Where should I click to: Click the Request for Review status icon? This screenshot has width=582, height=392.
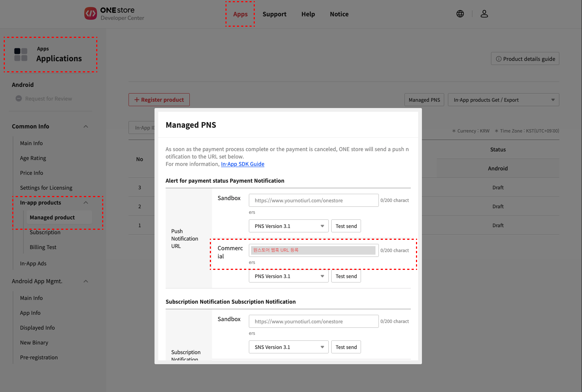(x=19, y=99)
